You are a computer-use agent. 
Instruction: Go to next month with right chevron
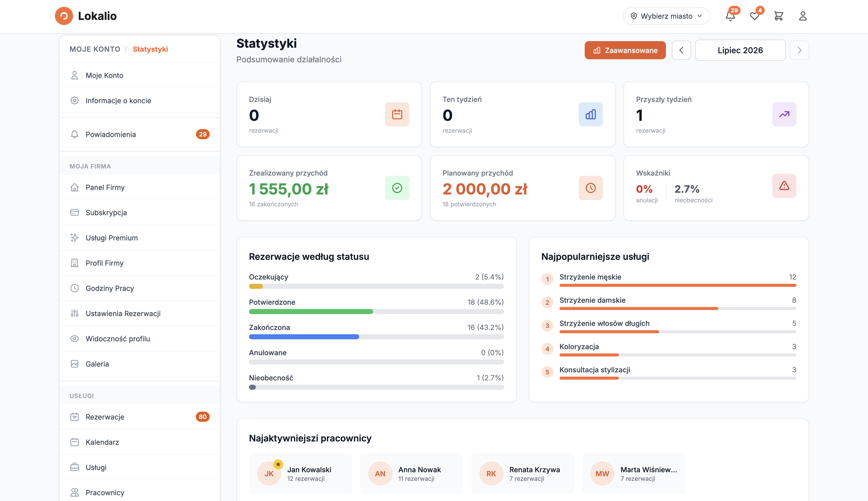[799, 50]
